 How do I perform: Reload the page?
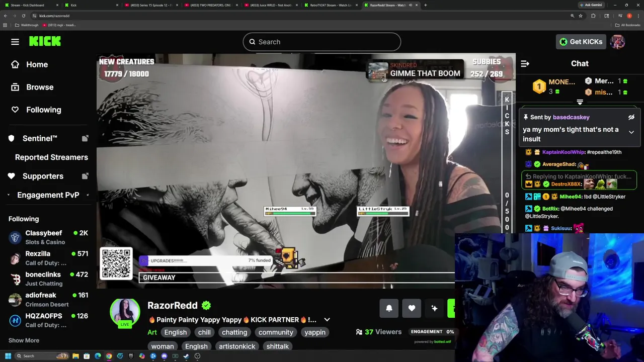[x=23, y=16]
